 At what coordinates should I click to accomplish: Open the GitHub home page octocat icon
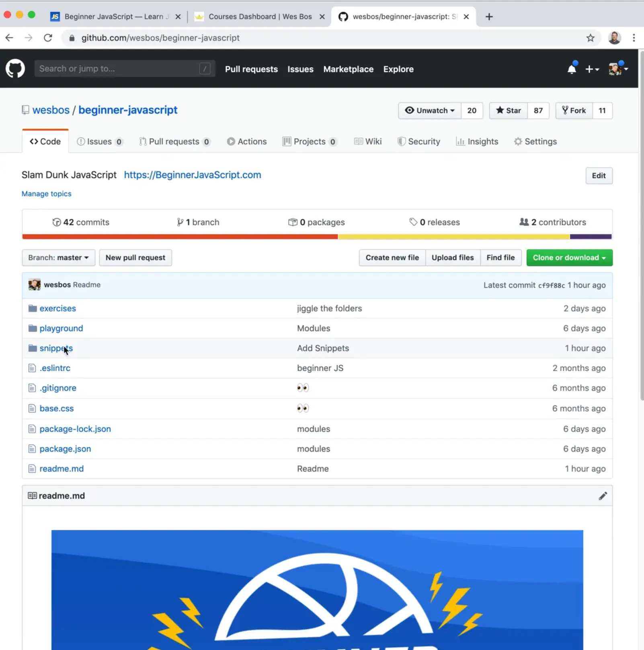pyautogui.click(x=15, y=68)
